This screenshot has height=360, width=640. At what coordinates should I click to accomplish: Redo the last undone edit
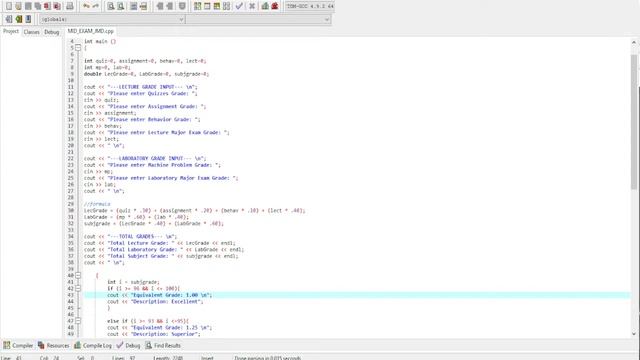(x=96, y=6)
